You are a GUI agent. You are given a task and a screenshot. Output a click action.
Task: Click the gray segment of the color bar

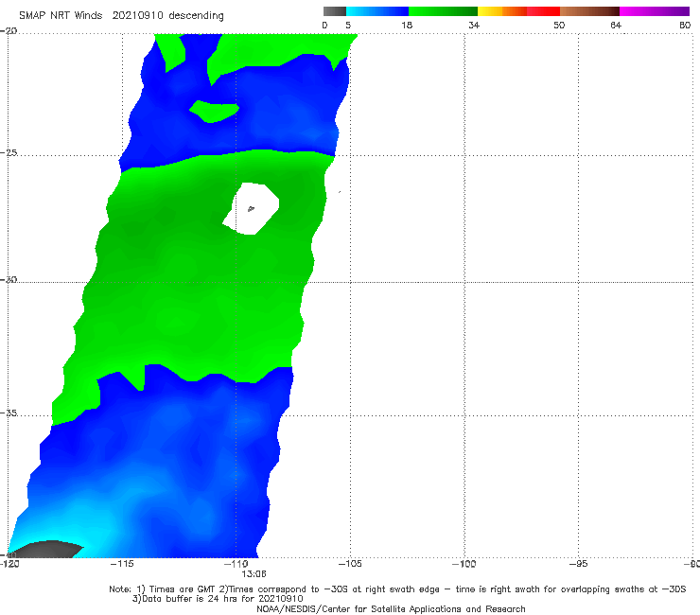click(335, 11)
